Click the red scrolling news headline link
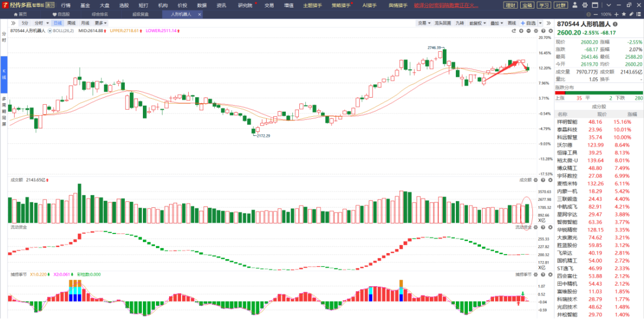 coord(447,5)
